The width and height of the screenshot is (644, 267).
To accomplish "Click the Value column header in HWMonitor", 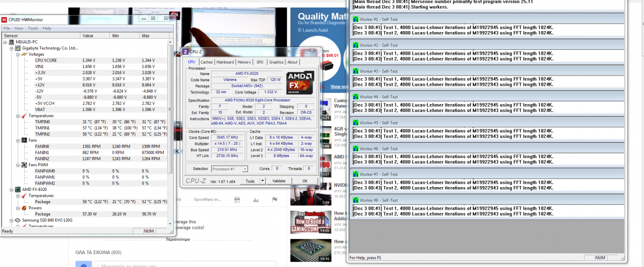I will [x=95, y=35].
